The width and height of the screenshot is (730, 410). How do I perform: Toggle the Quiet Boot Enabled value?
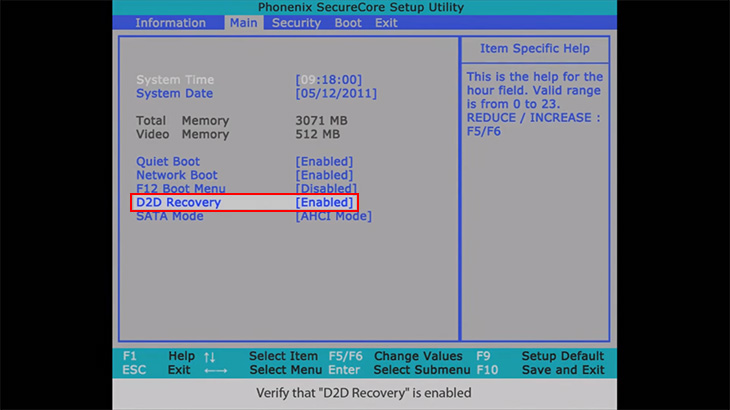pos(324,161)
